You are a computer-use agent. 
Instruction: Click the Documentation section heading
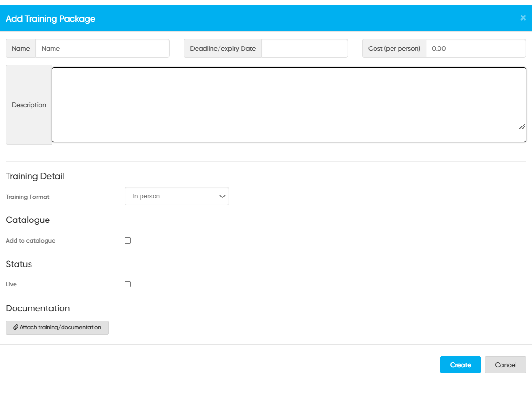pos(38,308)
